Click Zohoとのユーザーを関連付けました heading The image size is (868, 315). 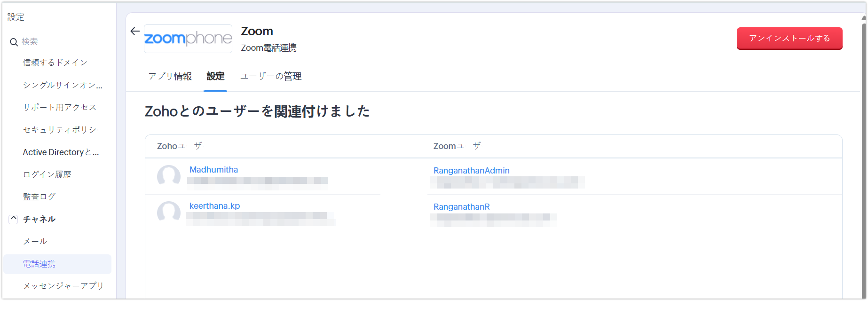[x=257, y=111]
